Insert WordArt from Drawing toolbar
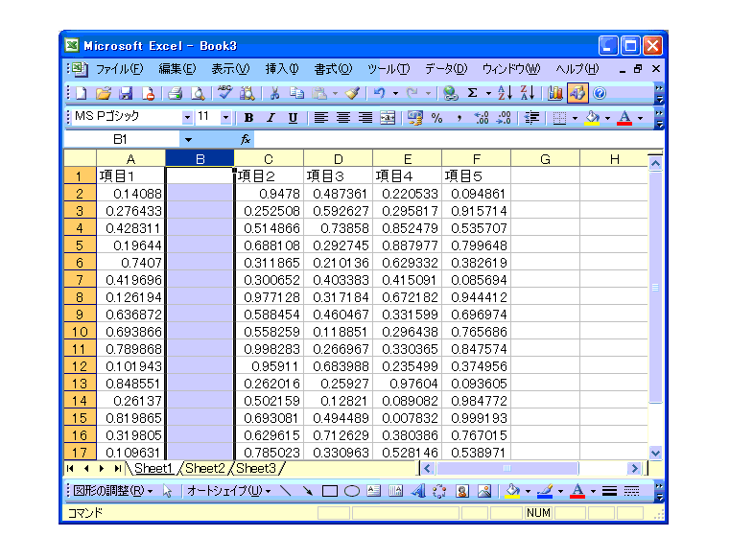The height and width of the screenshot is (560, 730). (x=418, y=491)
